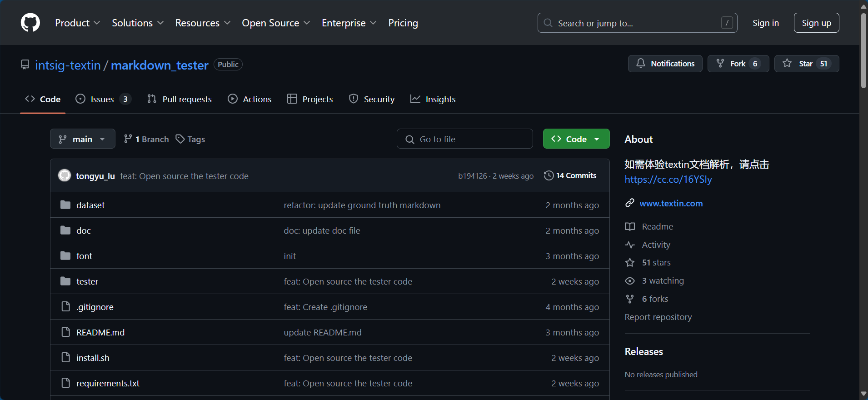The width and height of the screenshot is (868, 400).
Task: Open the markdown_tester repository link
Action: tap(160, 65)
